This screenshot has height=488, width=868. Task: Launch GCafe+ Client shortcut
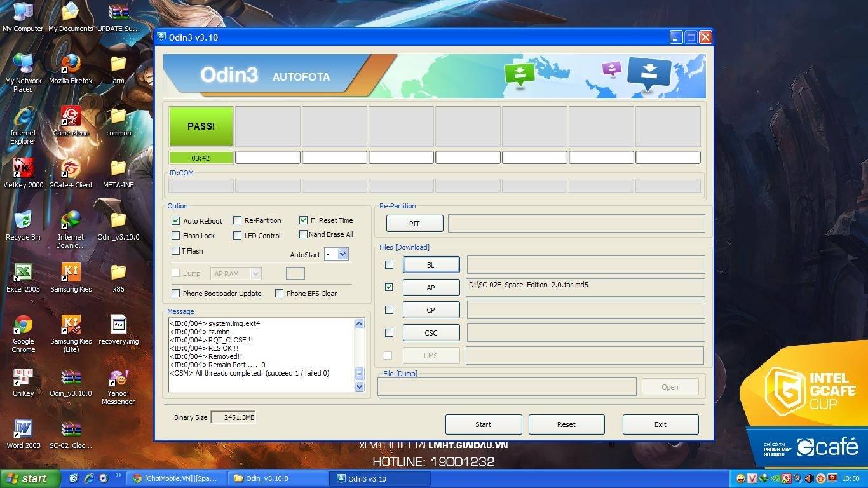pos(71,173)
